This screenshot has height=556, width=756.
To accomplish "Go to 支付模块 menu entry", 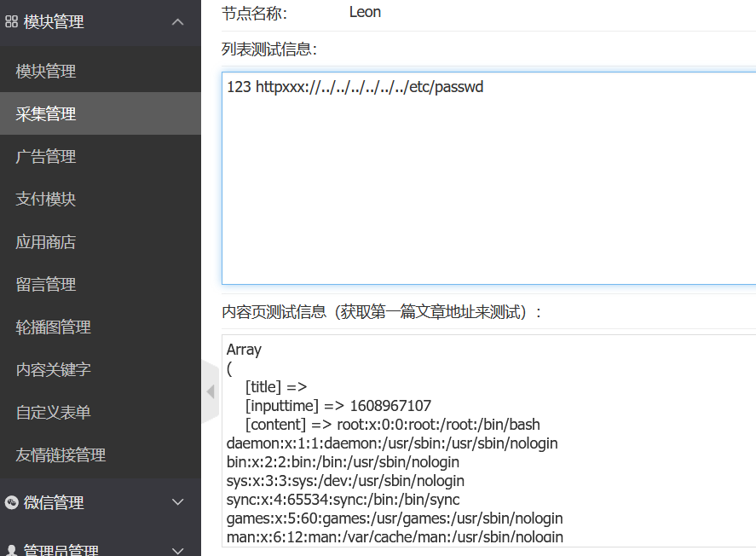I will (x=101, y=199).
